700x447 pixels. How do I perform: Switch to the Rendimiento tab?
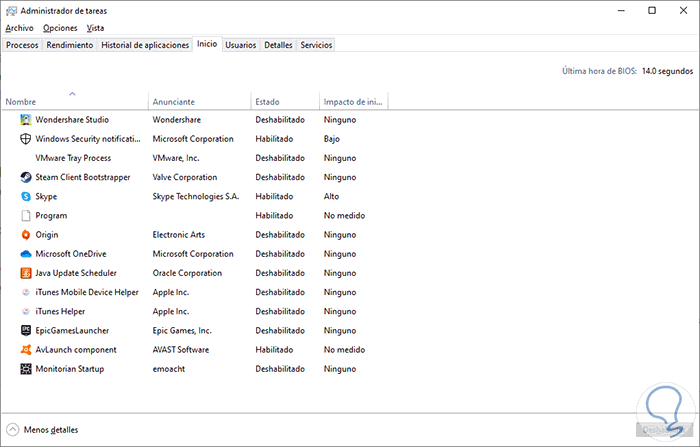tap(70, 45)
